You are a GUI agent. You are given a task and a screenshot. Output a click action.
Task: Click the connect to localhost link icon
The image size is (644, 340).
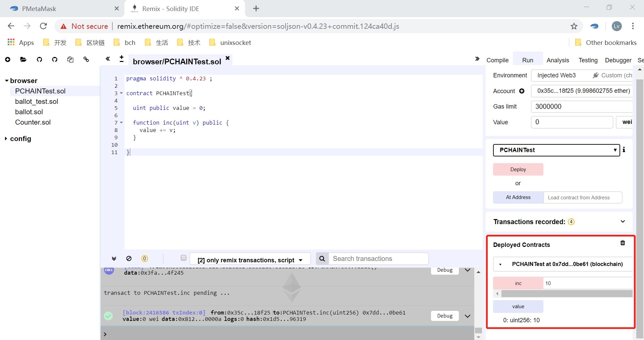tap(86, 60)
